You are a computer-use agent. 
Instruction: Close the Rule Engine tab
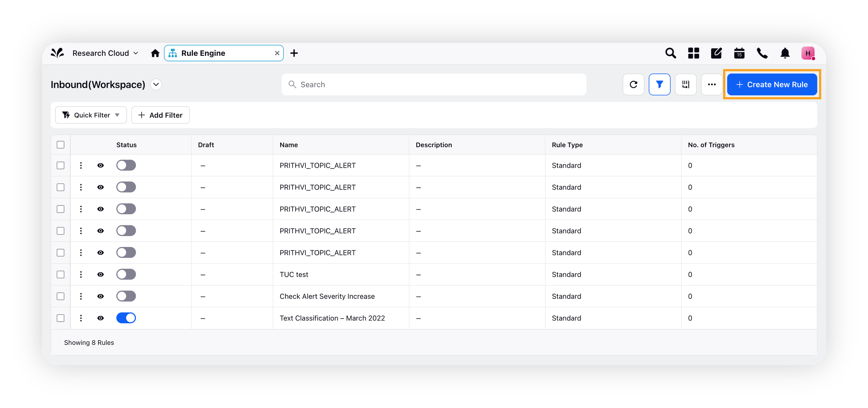[x=277, y=53]
